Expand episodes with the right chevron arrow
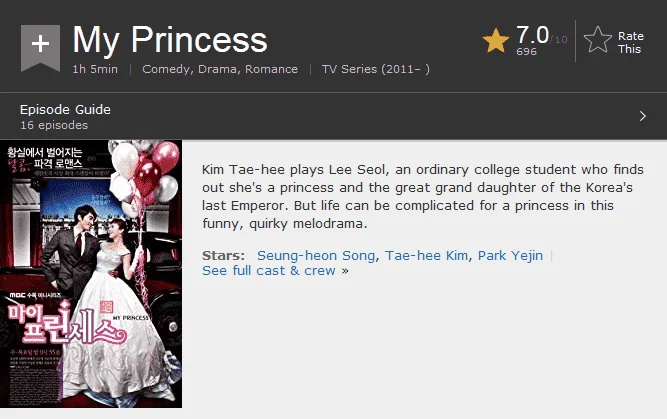This screenshot has height=419, width=667. pos(642,116)
